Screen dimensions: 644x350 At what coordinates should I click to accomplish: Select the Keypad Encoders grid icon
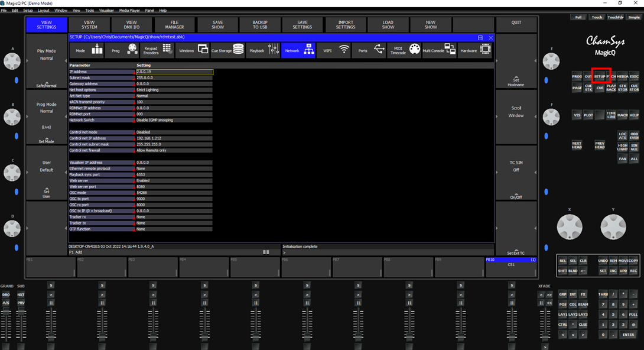tap(167, 49)
